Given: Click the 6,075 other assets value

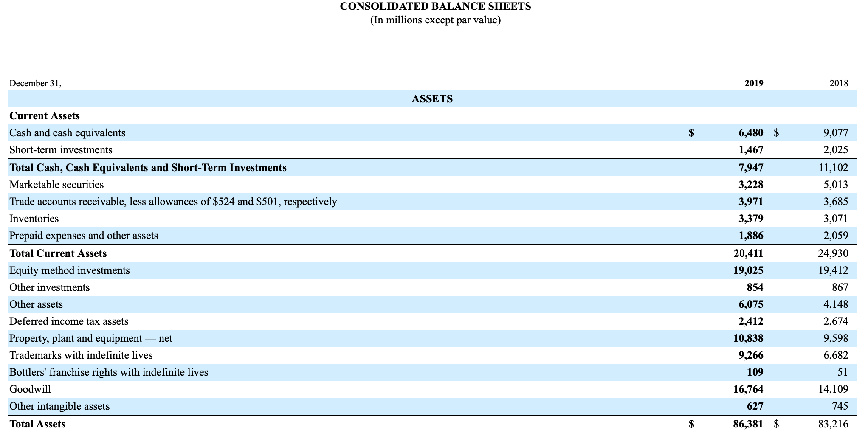Looking at the screenshot, I should (x=751, y=304).
